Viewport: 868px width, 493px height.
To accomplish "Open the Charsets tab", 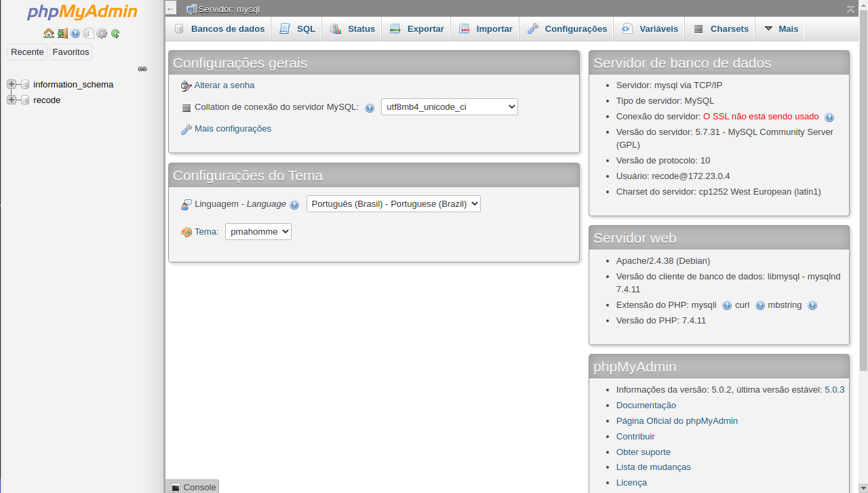I will [x=720, y=29].
